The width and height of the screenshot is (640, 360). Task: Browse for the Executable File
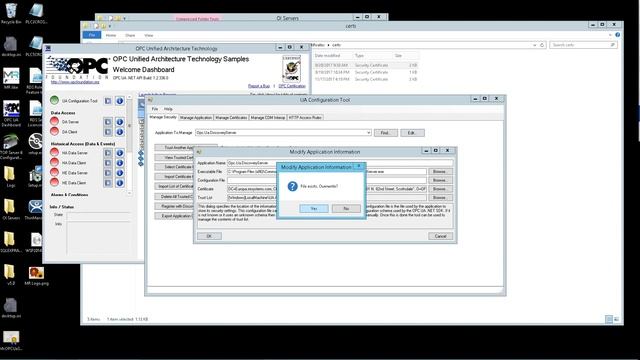pyautogui.click(x=439, y=171)
